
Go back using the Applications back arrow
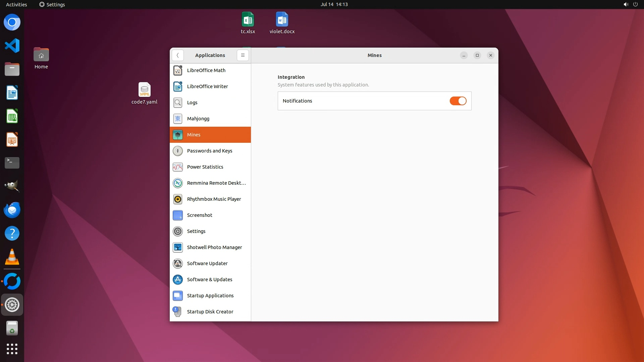click(177, 55)
